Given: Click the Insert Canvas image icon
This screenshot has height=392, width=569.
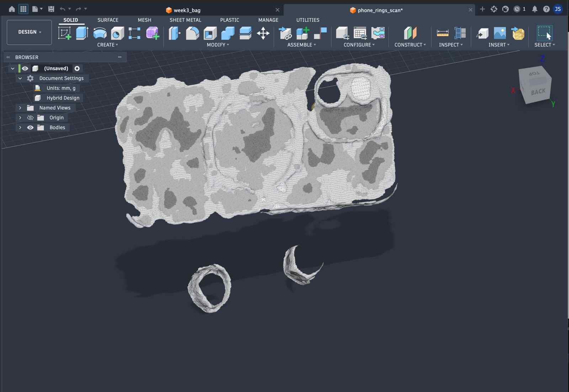Looking at the screenshot, I should 500,33.
